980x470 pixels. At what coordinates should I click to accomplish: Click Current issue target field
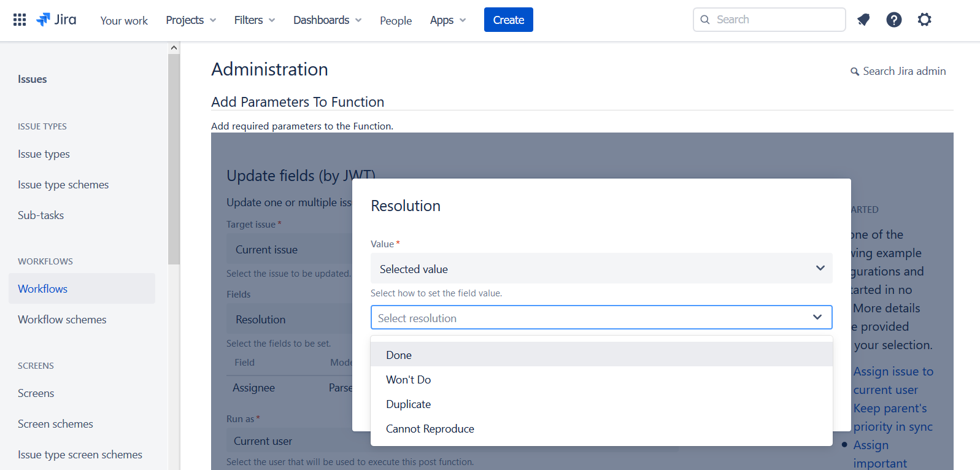(289, 250)
